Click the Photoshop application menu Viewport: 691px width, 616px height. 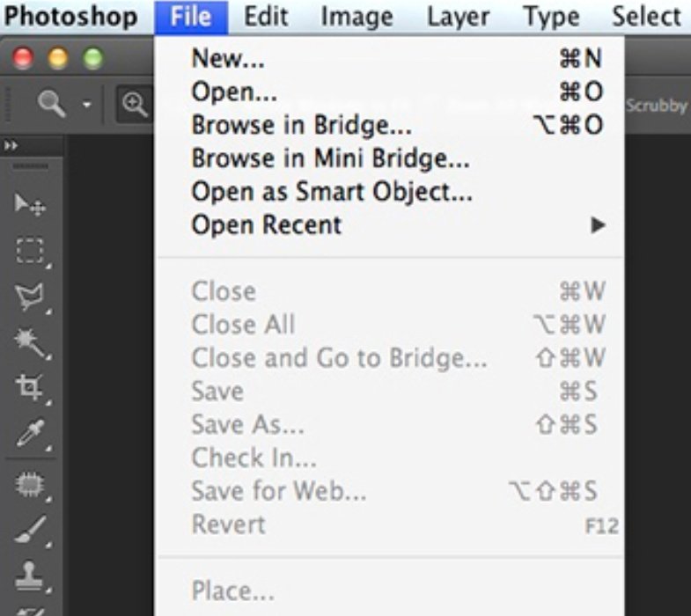click(70, 16)
